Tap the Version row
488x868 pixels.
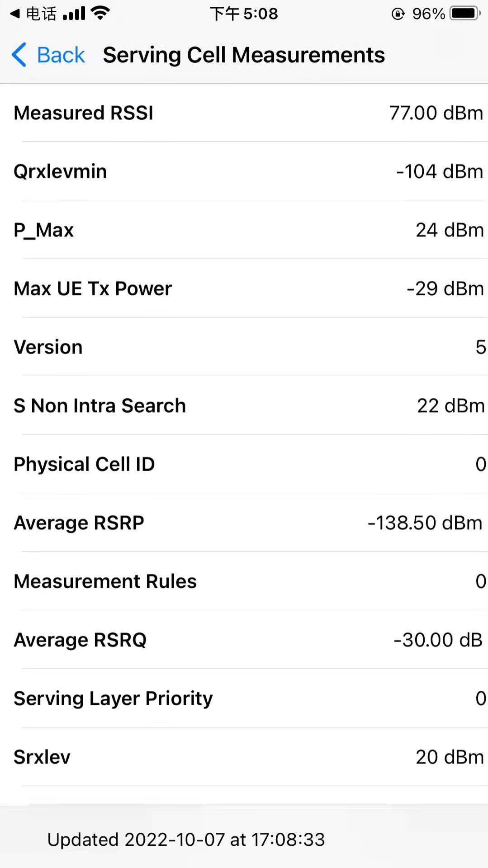244,347
